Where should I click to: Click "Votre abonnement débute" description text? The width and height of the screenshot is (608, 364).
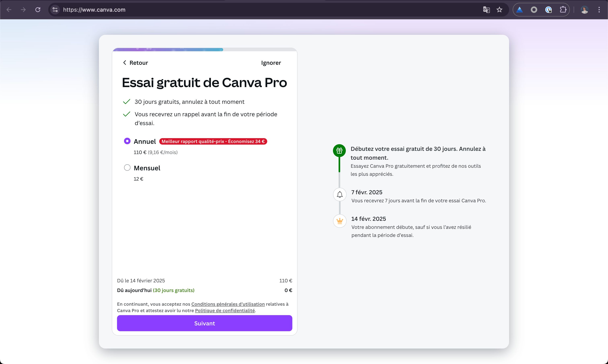coord(411,231)
